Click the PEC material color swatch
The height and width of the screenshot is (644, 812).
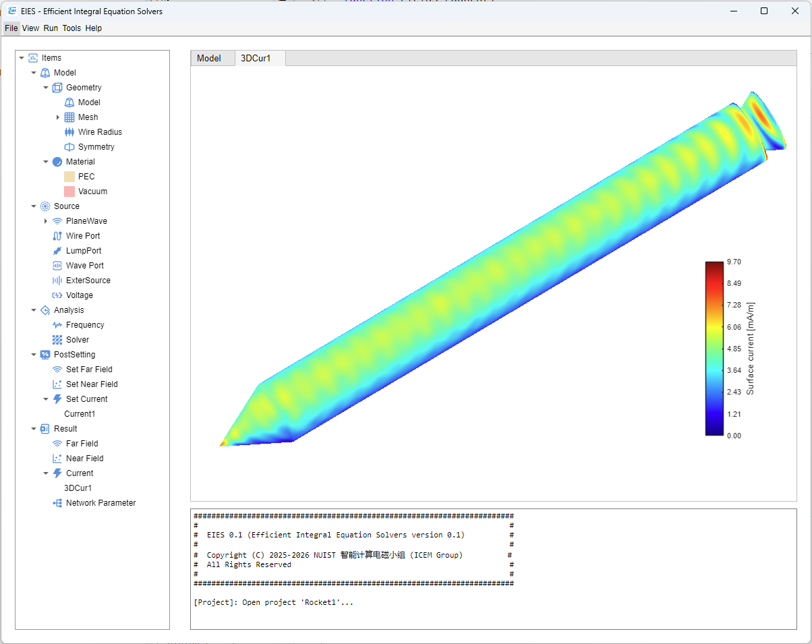click(69, 177)
